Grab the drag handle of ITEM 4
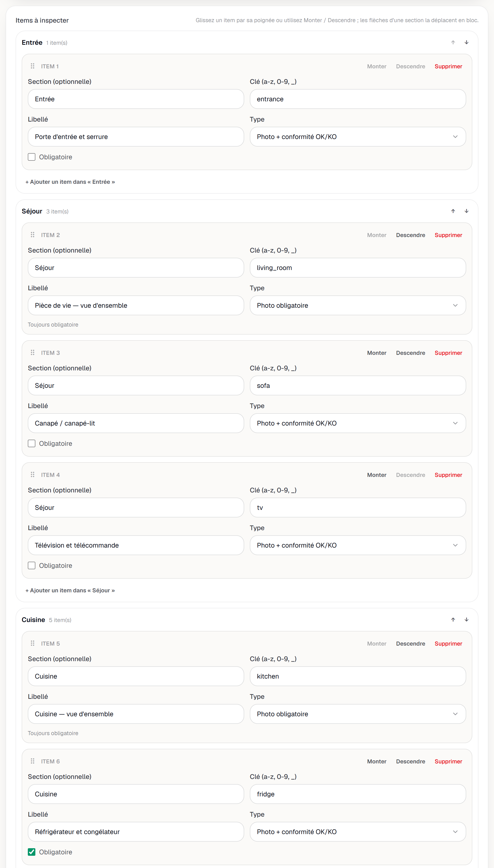This screenshot has height=868, width=494. [33, 474]
